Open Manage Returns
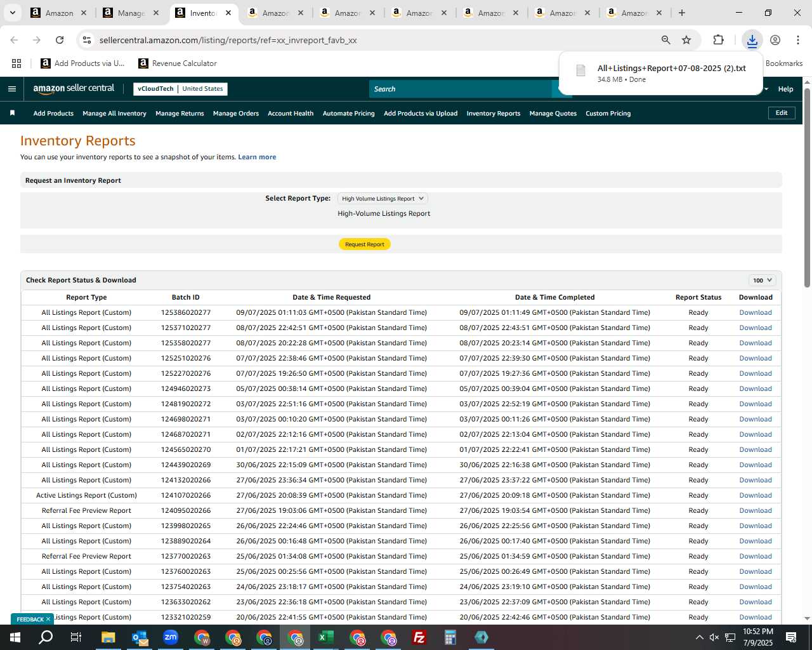This screenshot has width=812, height=650. 180,113
